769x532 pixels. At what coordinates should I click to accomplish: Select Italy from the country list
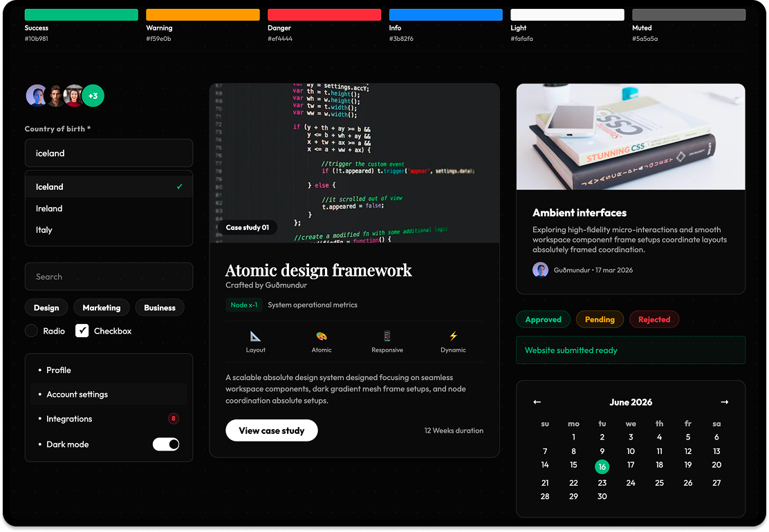(x=46, y=229)
